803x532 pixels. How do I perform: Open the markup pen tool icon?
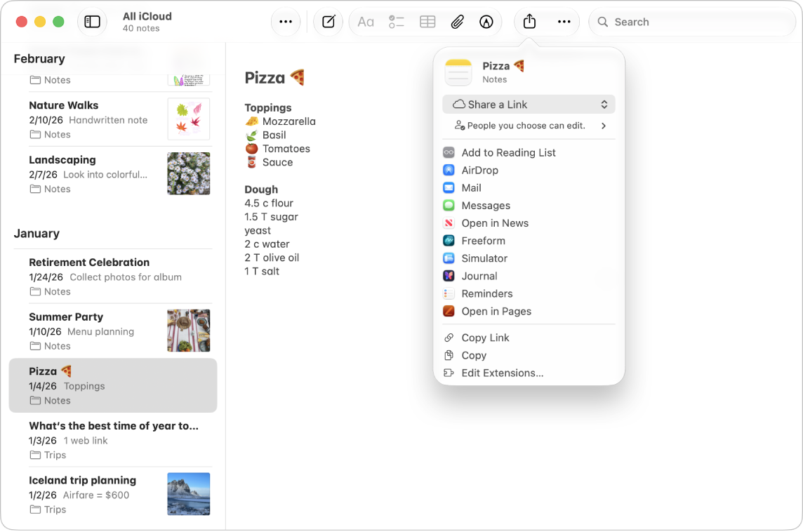486,22
